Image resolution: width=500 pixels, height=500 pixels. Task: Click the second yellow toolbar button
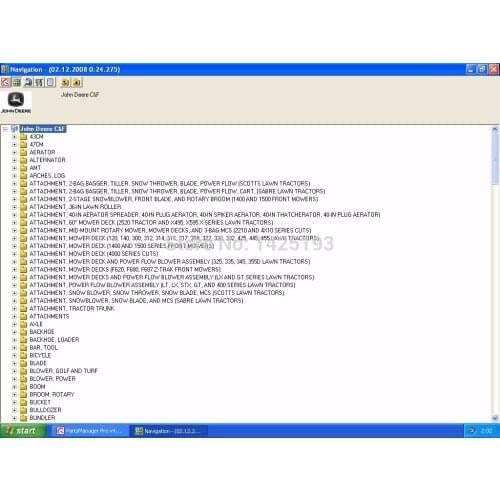pyautogui.click(x=77, y=82)
